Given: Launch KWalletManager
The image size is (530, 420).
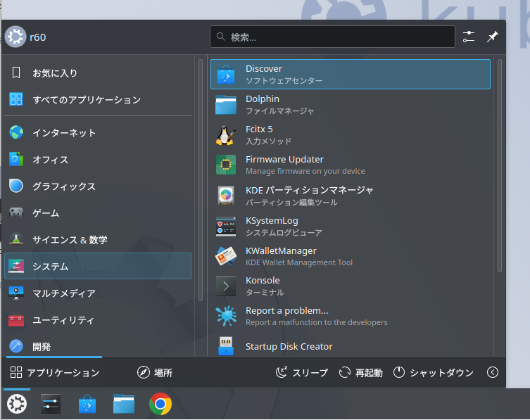Looking at the screenshot, I should pos(350,255).
